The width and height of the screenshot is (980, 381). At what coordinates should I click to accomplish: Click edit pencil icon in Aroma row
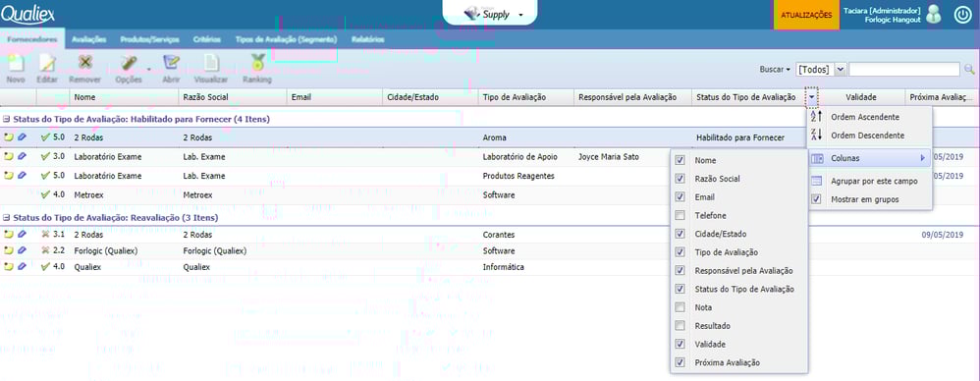click(x=22, y=136)
